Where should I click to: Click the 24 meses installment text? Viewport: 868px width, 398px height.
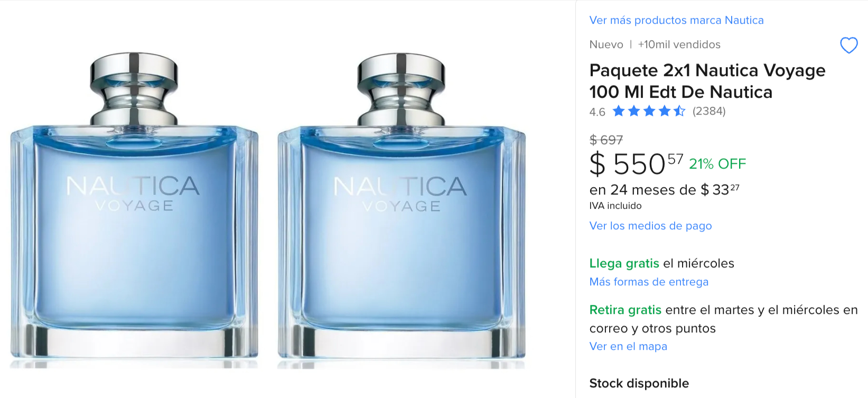click(664, 190)
